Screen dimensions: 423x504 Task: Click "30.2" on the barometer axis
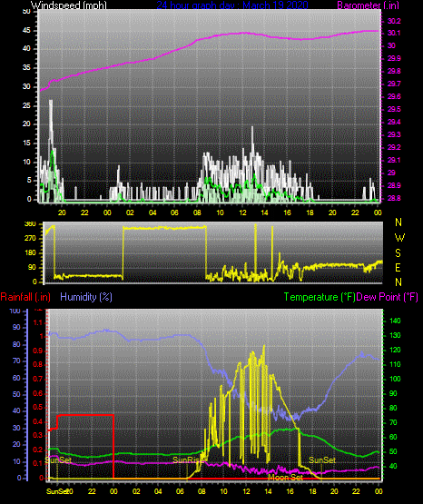pos(394,21)
